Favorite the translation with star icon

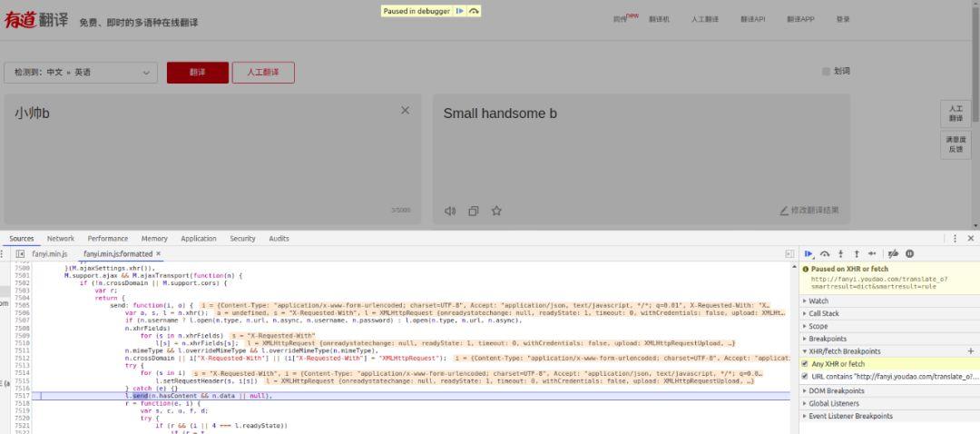(x=496, y=211)
